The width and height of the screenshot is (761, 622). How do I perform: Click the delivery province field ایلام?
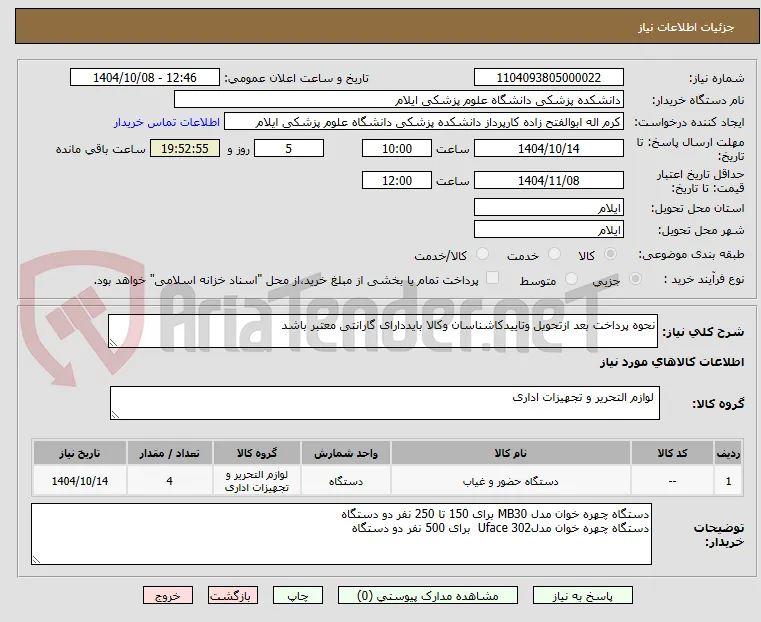548,208
